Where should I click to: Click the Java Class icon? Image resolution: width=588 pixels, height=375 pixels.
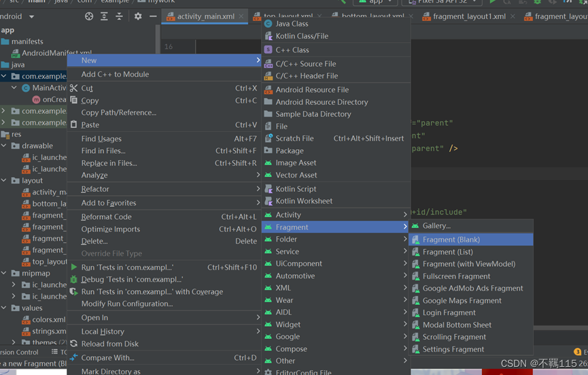[268, 24]
